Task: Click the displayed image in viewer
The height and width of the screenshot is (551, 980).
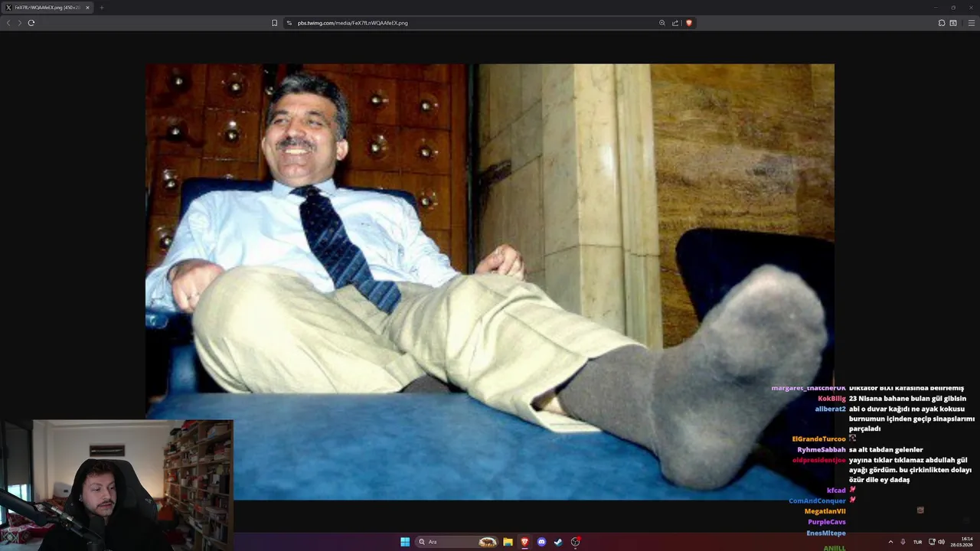Action: [x=490, y=282]
